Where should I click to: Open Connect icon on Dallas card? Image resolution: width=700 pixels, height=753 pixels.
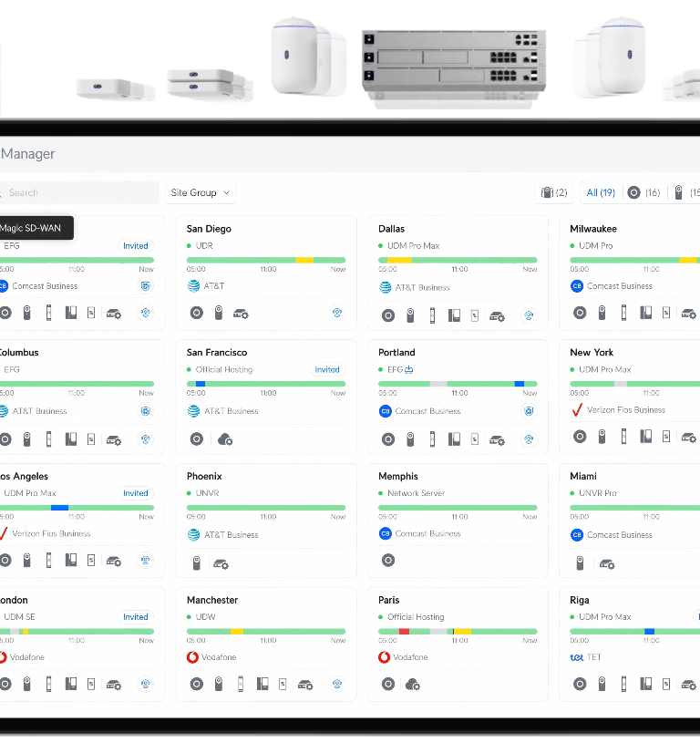tap(475, 315)
